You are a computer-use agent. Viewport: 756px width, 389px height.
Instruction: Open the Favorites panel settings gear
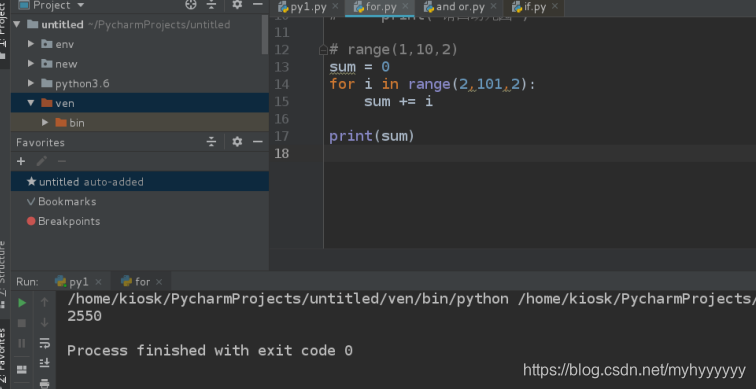click(237, 142)
